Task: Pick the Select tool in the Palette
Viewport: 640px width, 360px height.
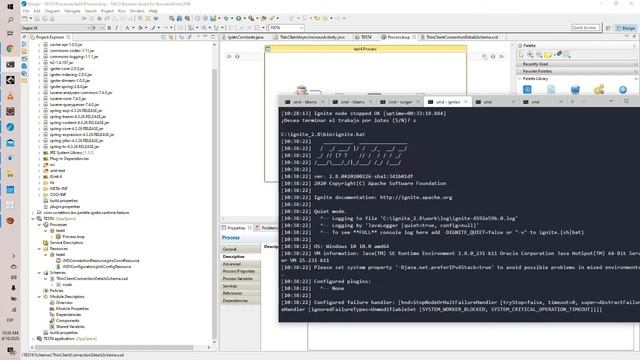Action: [x=521, y=55]
